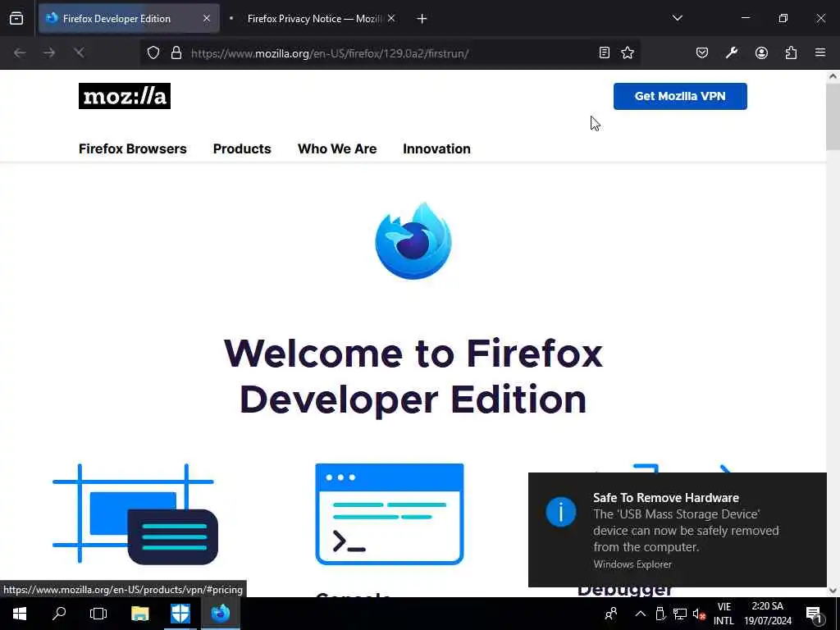Click VIE INTL input language indicator
The height and width of the screenshot is (630, 840).
pyautogui.click(x=724, y=614)
